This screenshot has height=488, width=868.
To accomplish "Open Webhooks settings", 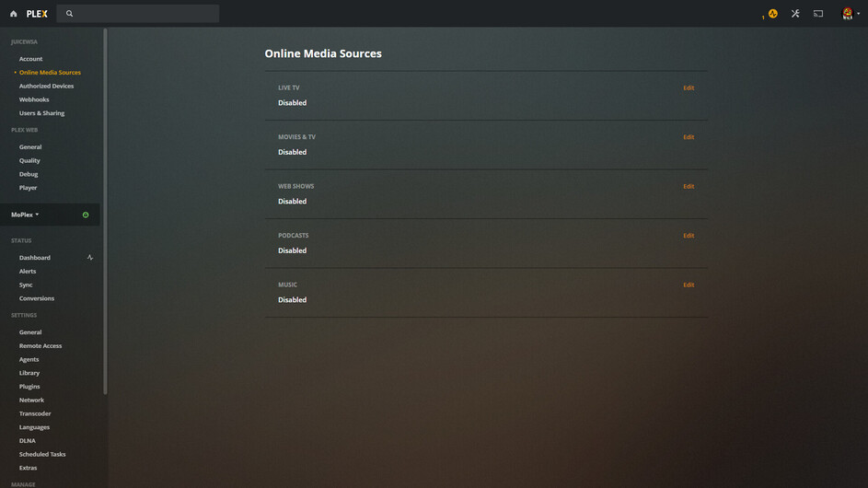I will tap(34, 99).
